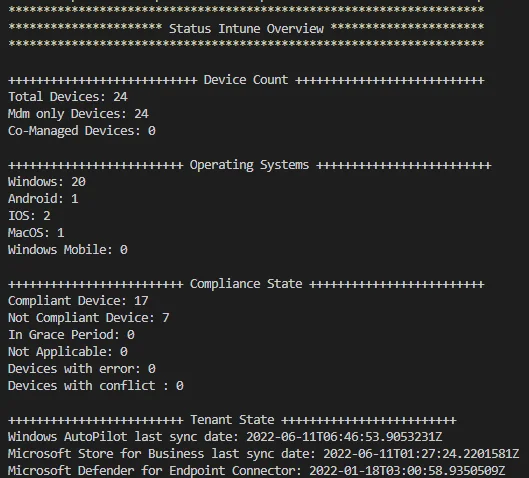Select the 'MacOS: 1' line
Image resolution: width=529 pixels, height=478 pixels.
pos(36,233)
